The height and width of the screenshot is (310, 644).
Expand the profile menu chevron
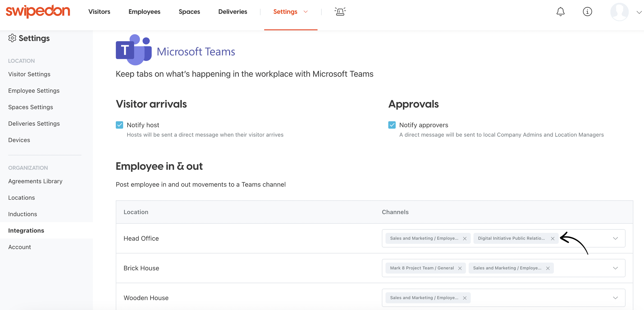click(x=639, y=12)
